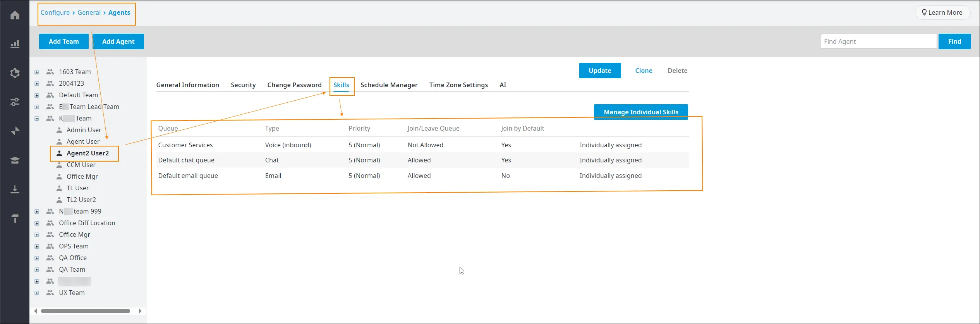Open the Schedule Manager tab
This screenshot has width=980, height=324.
(x=389, y=85)
